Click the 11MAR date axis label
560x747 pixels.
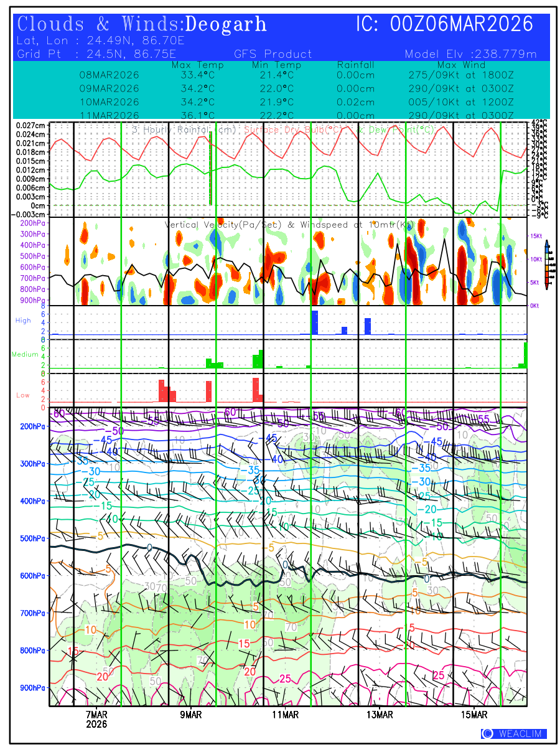point(285,715)
